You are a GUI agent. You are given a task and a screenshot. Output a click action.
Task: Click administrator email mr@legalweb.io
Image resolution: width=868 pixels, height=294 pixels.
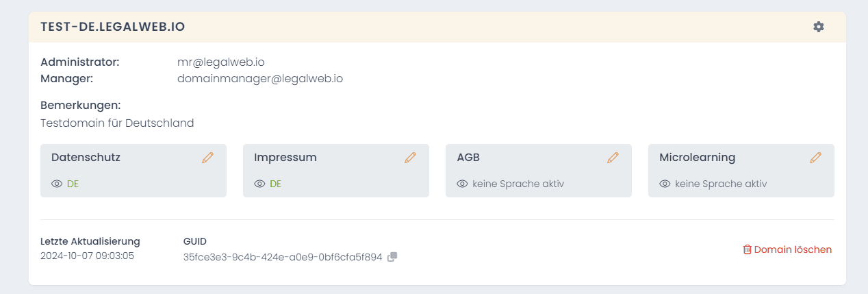pyautogui.click(x=221, y=62)
